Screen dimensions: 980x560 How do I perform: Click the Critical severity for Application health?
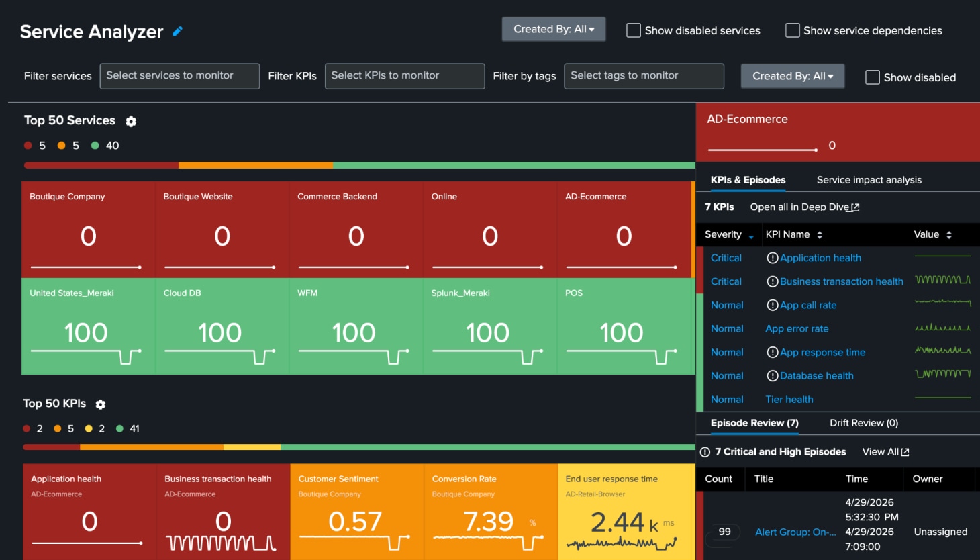point(726,258)
